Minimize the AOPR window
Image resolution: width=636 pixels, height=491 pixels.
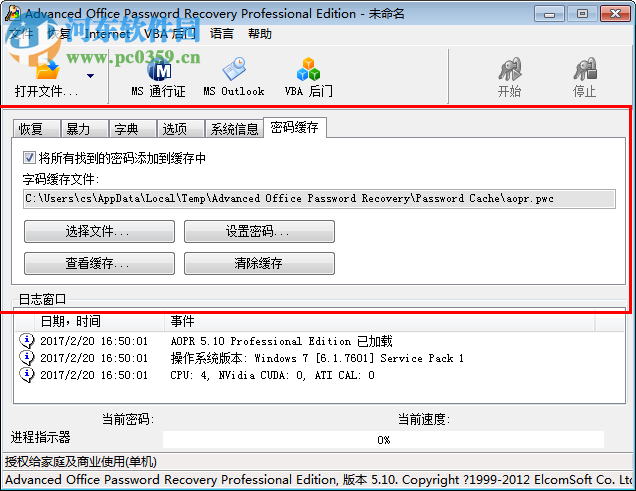[549, 14]
